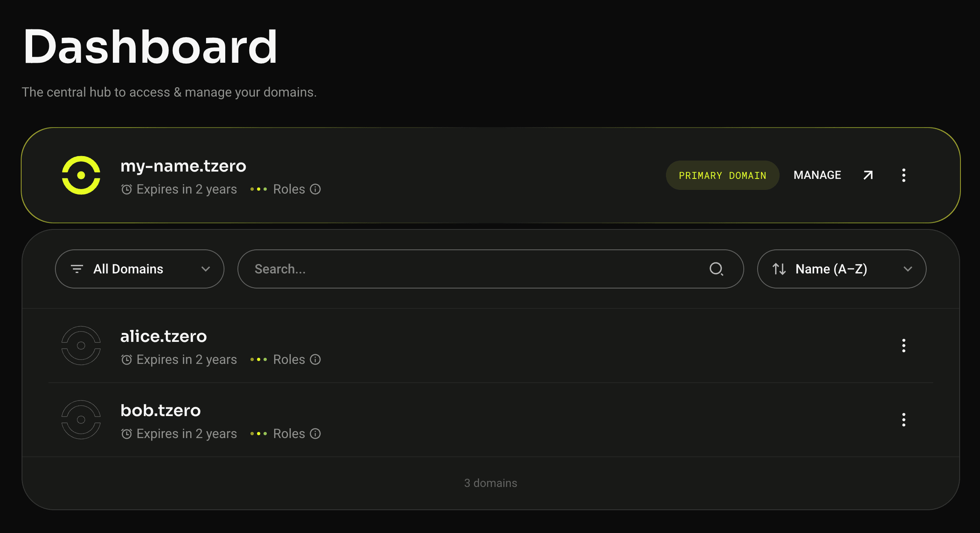The image size is (980, 533).
Task: Click the search magnifier icon
Action: (x=716, y=269)
